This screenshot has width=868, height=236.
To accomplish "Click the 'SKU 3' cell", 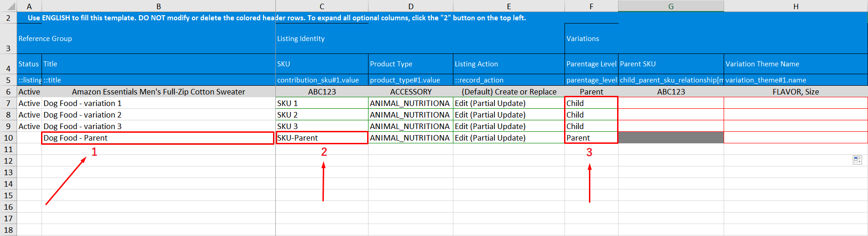I will click(x=322, y=126).
